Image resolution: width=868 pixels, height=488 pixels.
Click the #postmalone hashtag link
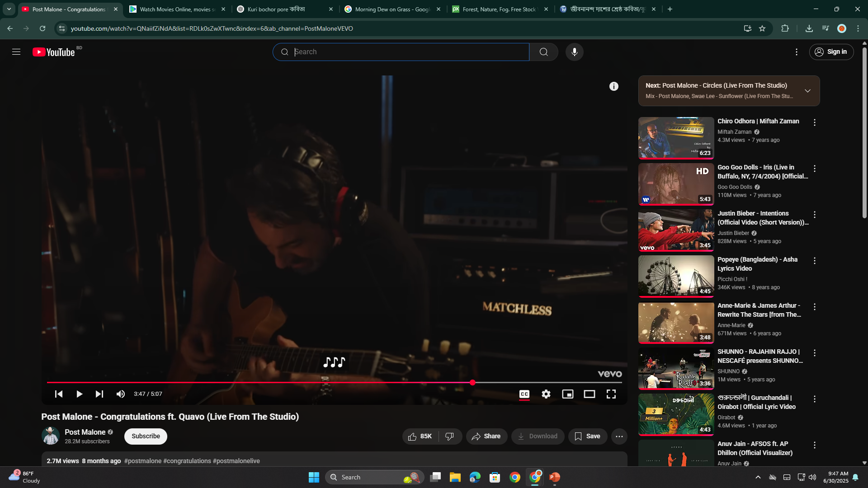143,461
